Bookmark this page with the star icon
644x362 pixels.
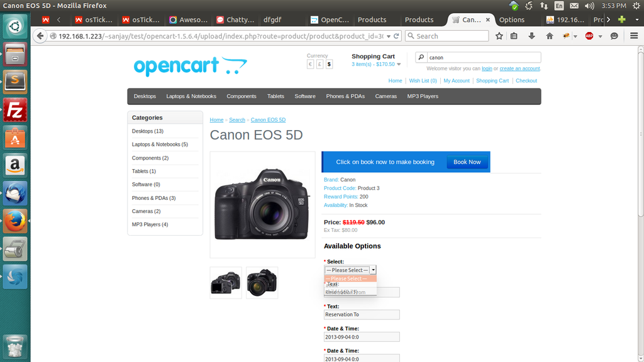coord(499,36)
